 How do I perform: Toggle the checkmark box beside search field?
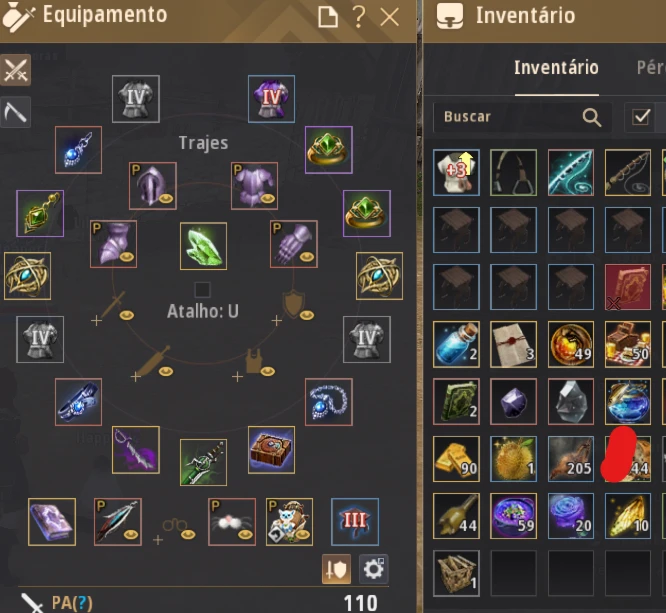(641, 116)
